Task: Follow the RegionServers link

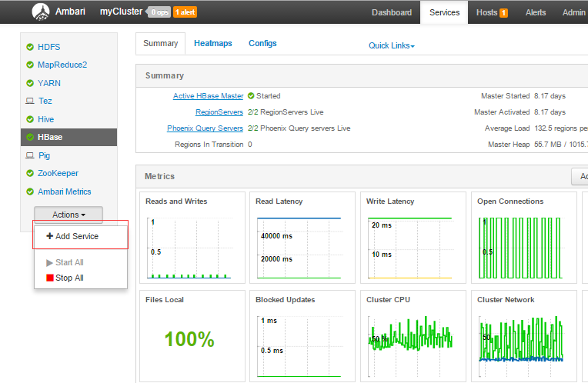Action: click(x=219, y=112)
